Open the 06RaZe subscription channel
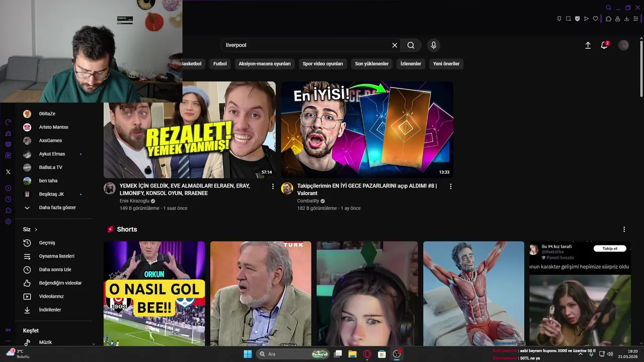 [54, 114]
